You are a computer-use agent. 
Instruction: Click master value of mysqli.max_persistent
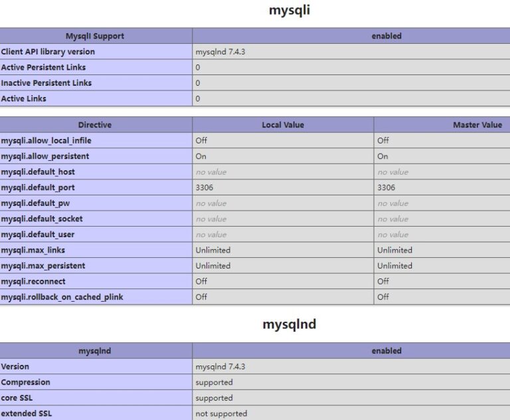click(394, 266)
